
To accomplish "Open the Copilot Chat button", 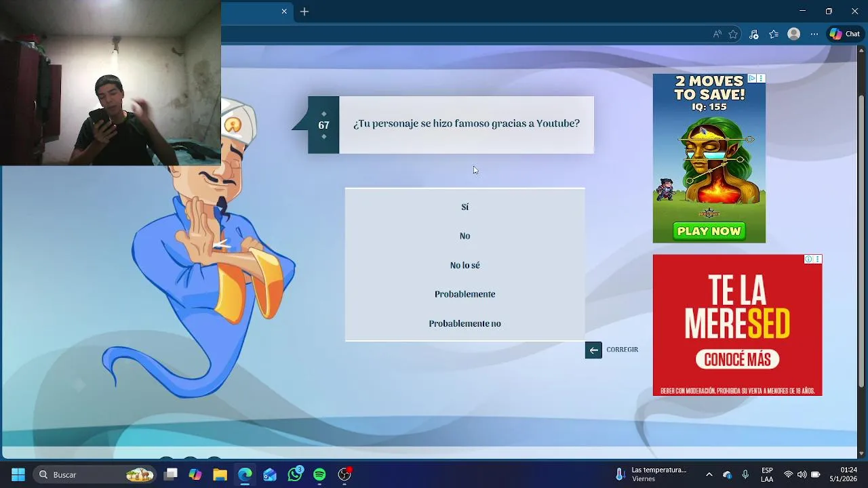I will [x=845, y=34].
